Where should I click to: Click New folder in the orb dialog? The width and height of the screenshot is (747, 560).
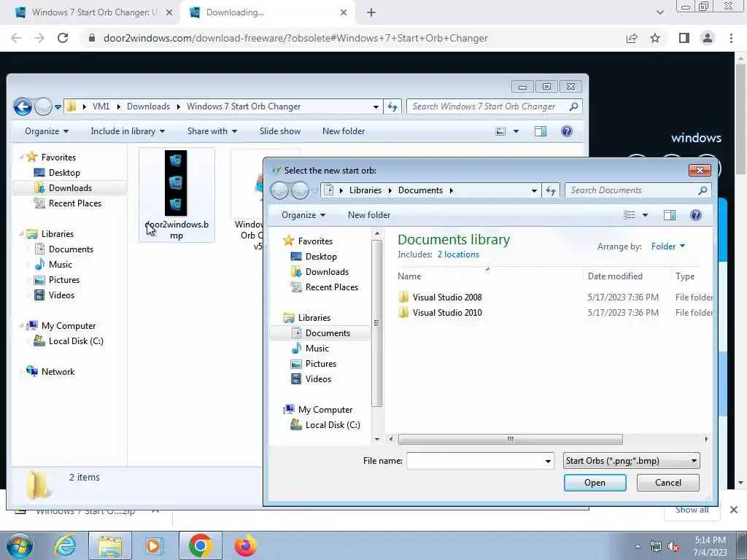[x=369, y=215]
